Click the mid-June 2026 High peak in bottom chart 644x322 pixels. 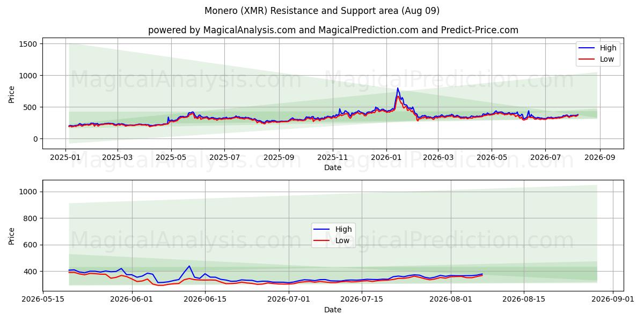click(189, 266)
